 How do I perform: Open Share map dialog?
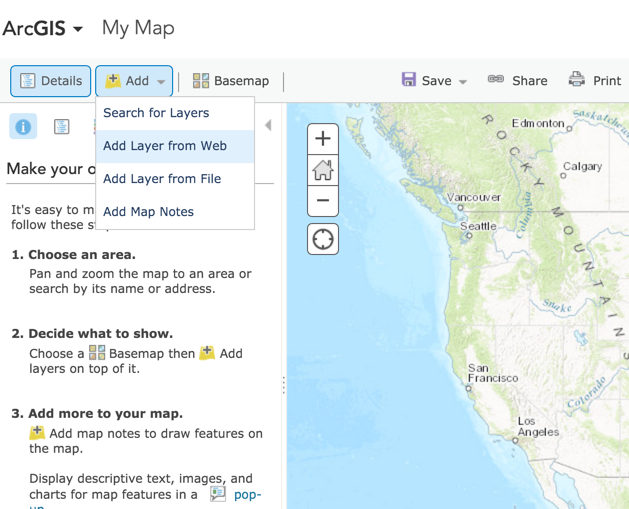(517, 81)
